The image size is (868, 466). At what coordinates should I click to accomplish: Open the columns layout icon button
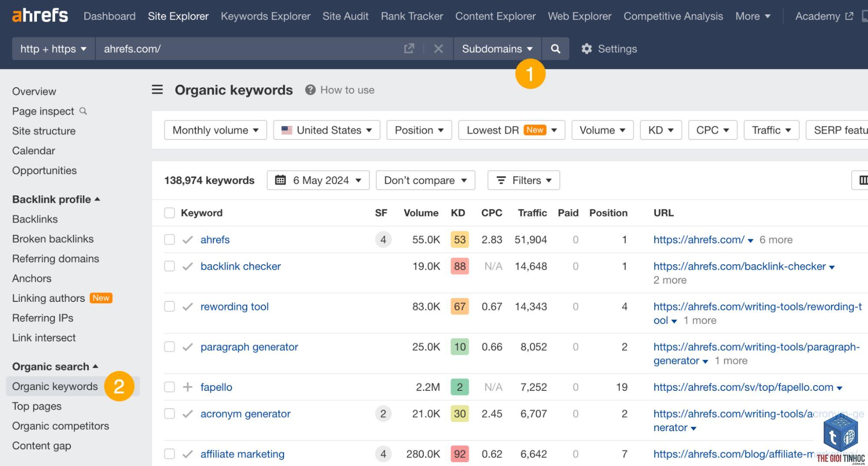[863, 180]
